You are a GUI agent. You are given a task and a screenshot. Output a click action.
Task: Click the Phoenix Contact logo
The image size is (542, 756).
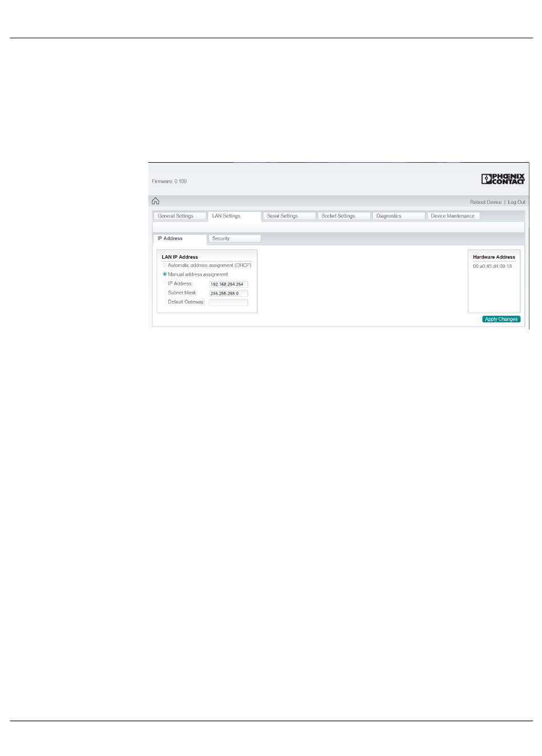click(x=503, y=179)
